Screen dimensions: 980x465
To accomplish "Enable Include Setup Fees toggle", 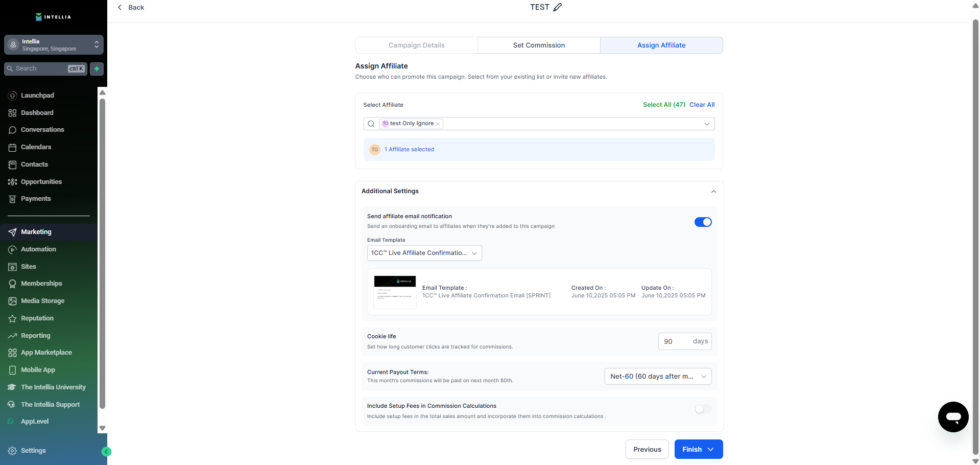I will point(703,409).
